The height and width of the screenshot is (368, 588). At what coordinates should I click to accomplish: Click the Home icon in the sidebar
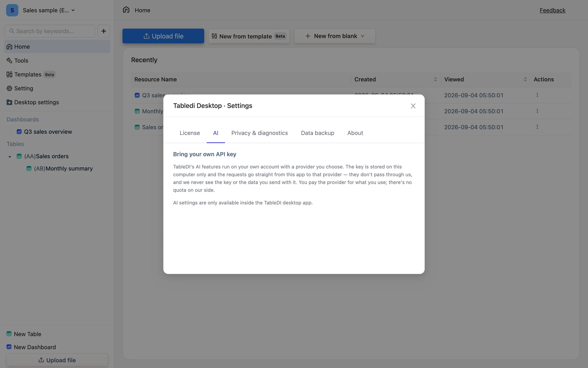[x=9, y=46]
